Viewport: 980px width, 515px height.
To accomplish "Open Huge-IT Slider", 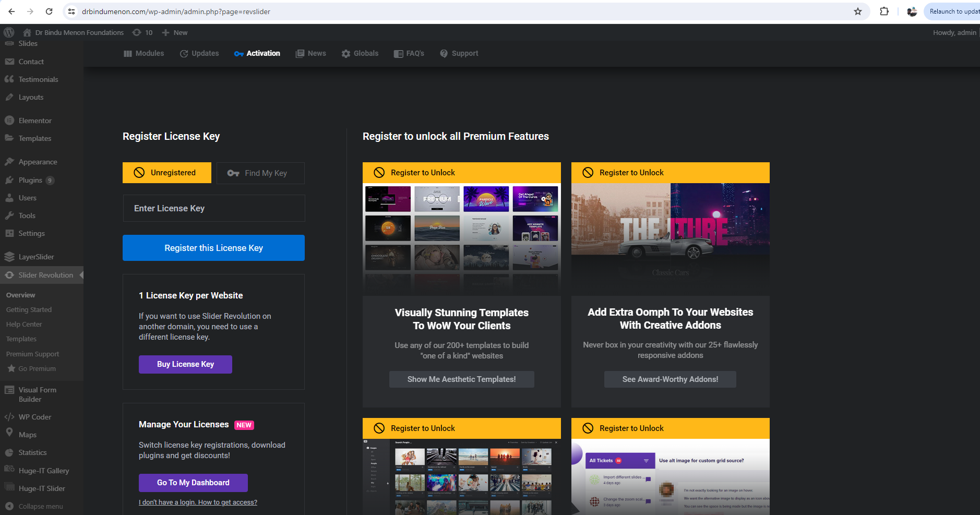I will point(42,488).
